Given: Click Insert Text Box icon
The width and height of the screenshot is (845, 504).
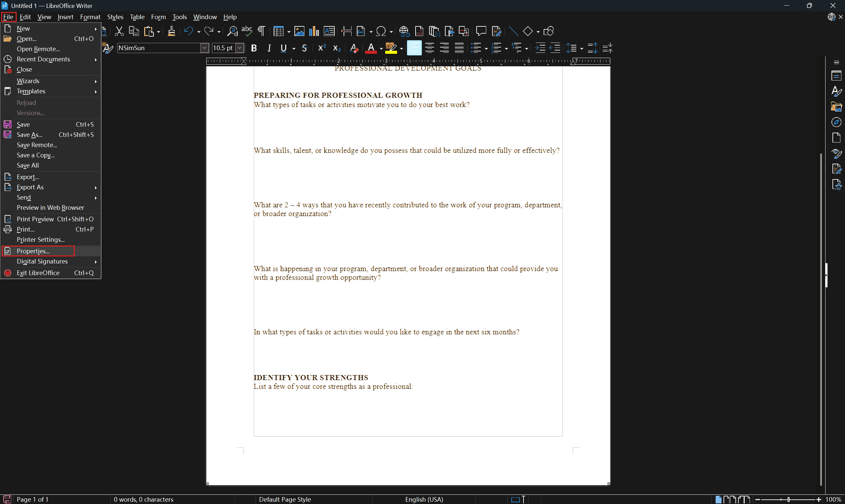Looking at the screenshot, I should pyautogui.click(x=329, y=31).
